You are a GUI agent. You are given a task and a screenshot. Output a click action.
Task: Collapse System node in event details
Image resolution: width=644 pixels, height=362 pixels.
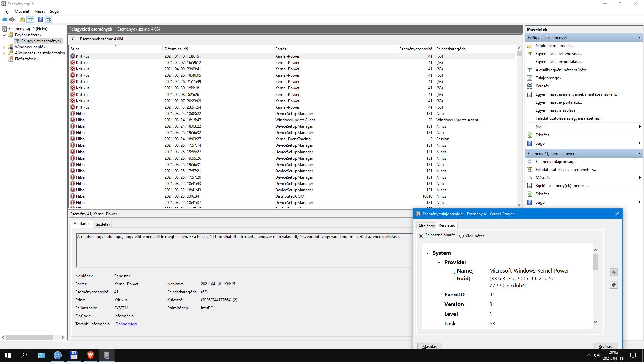click(427, 253)
